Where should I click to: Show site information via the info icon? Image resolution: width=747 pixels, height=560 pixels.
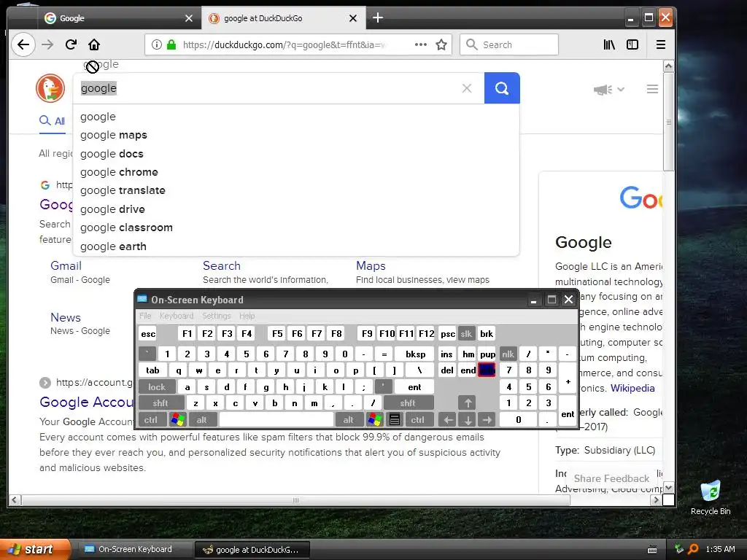coord(156,44)
